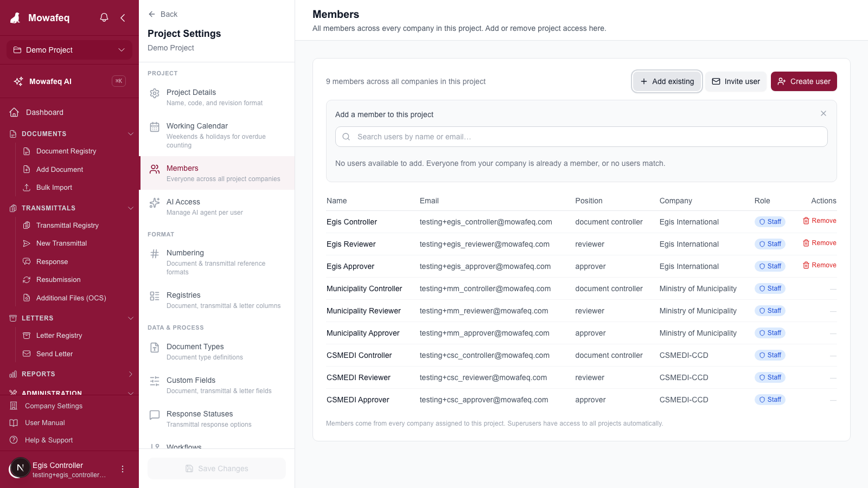This screenshot has width=868, height=488.
Task: Collapse the TRANSMITTALS section chevron
Action: 130,208
